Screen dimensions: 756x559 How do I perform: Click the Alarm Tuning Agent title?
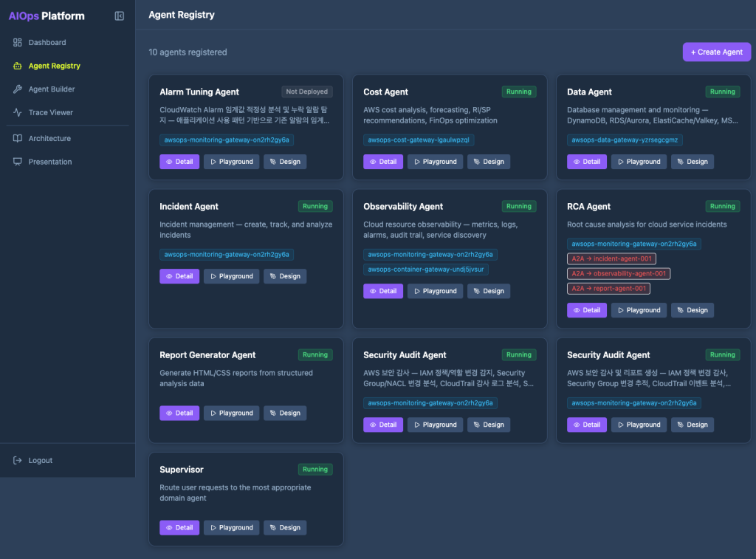pos(199,92)
